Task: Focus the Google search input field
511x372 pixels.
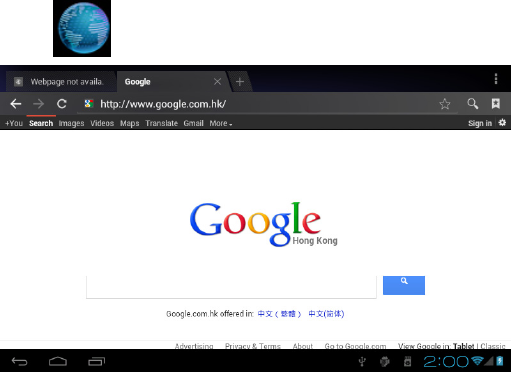Action: (231, 287)
